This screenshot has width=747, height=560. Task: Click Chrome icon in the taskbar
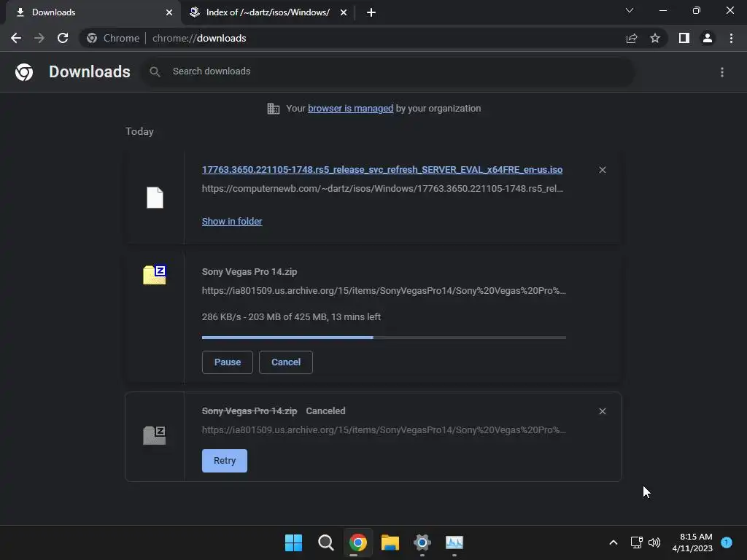[357, 542]
